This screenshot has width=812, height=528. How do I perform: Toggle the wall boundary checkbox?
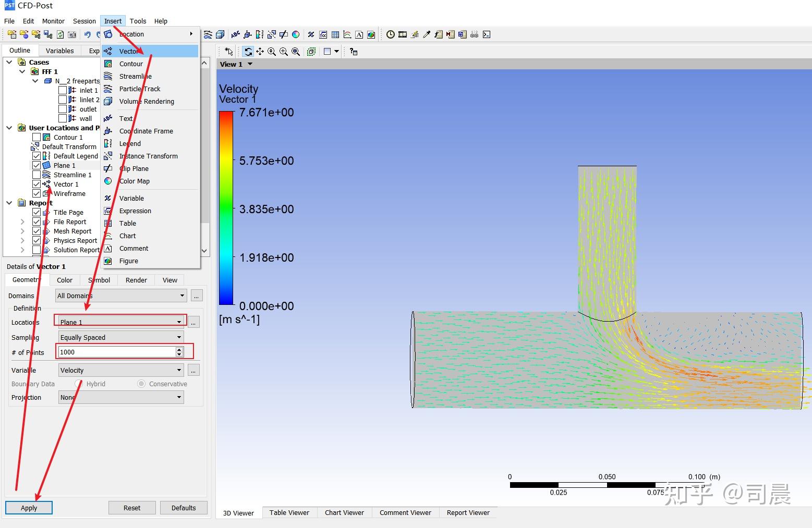pyautogui.click(x=63, y=118)
